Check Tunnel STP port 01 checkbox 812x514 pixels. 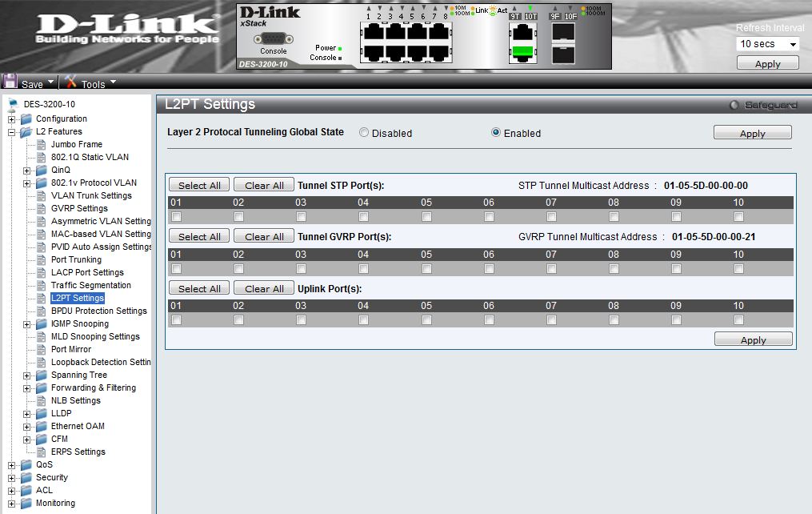click(177, 217)
